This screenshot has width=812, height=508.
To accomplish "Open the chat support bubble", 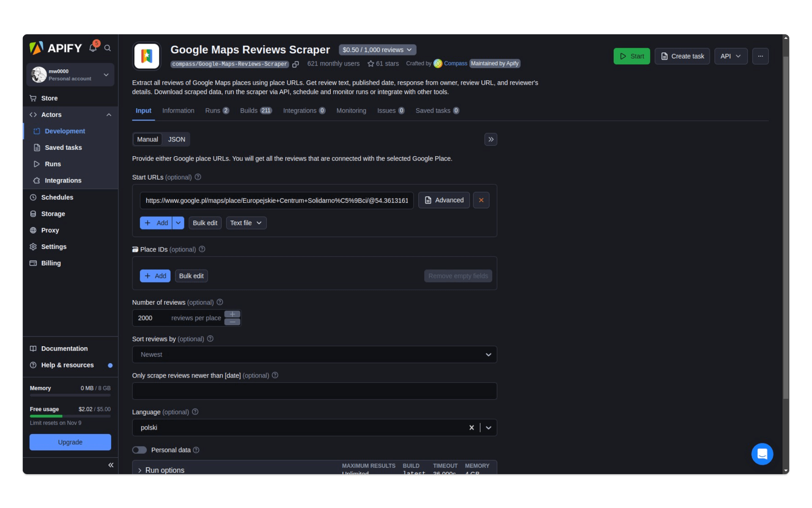I will point(762,454).
